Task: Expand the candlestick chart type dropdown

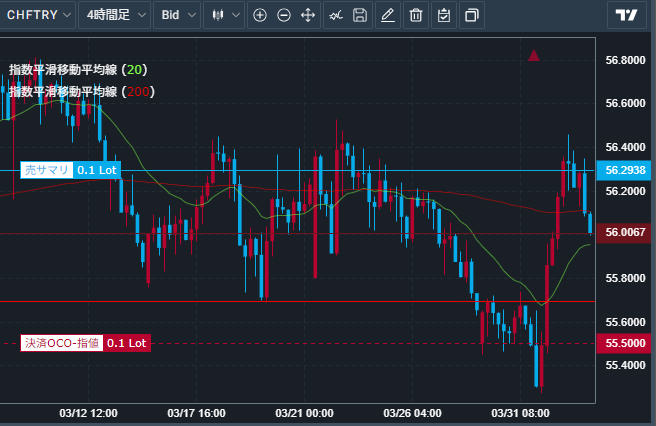Action: click(225, 15)
